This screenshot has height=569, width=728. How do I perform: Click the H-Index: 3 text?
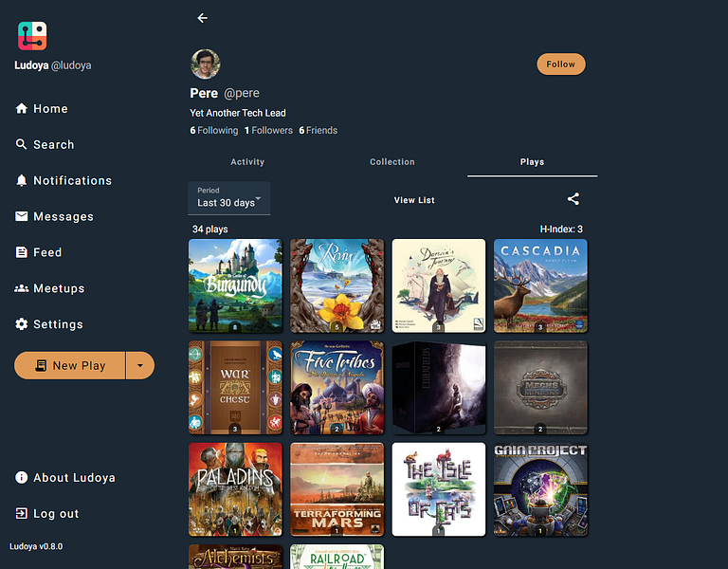tap(561, 229)
